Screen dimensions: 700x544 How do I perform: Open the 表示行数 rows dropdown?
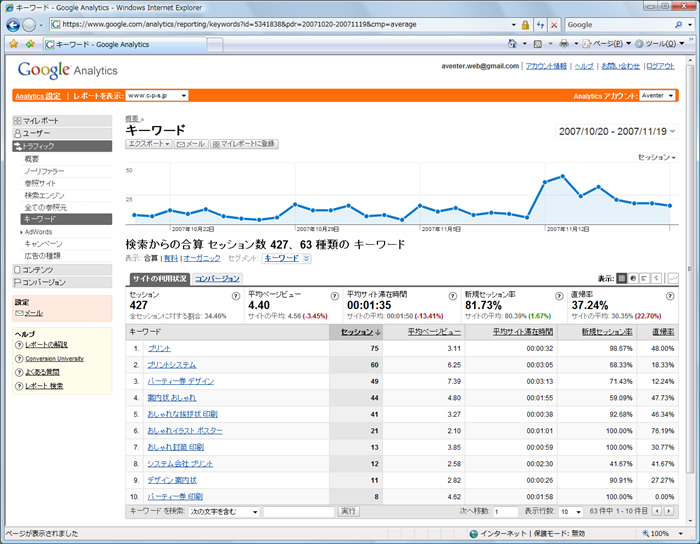click(571, 511)
